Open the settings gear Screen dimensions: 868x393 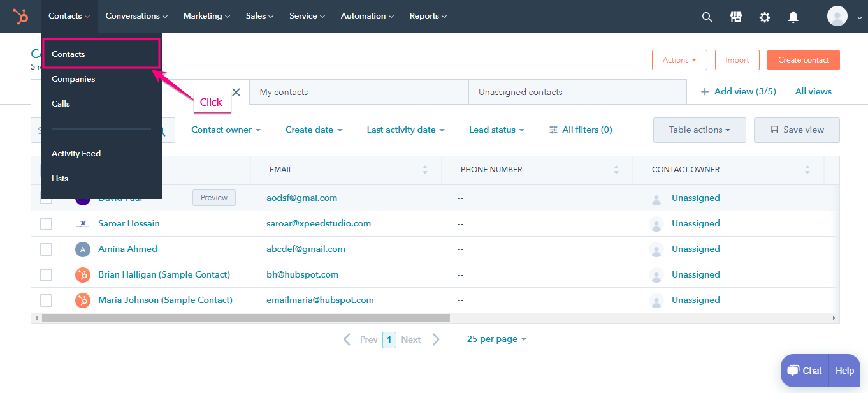coord(764,17)
